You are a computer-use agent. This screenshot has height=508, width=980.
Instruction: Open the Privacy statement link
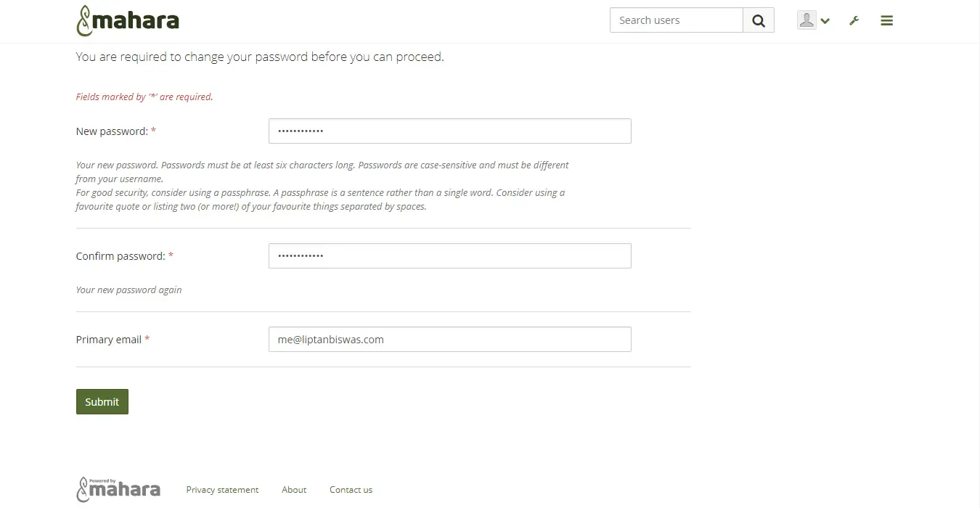(x=222, y=490)
